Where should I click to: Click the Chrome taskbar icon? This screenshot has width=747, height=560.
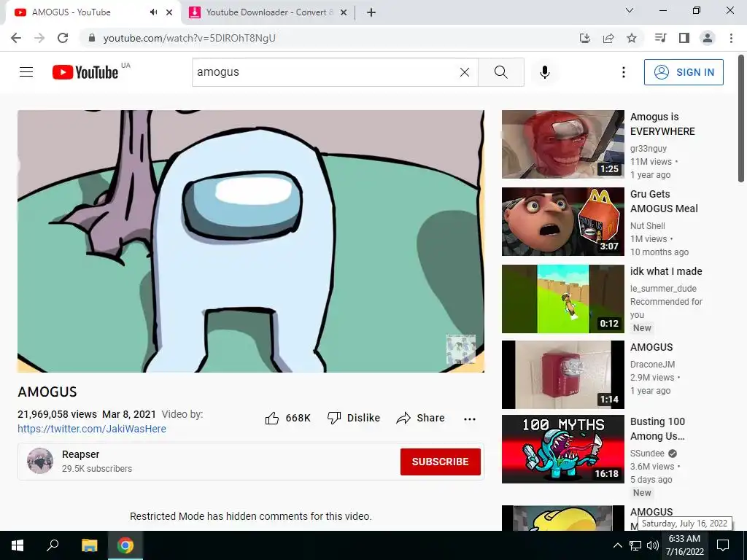[x=125, y=545]
